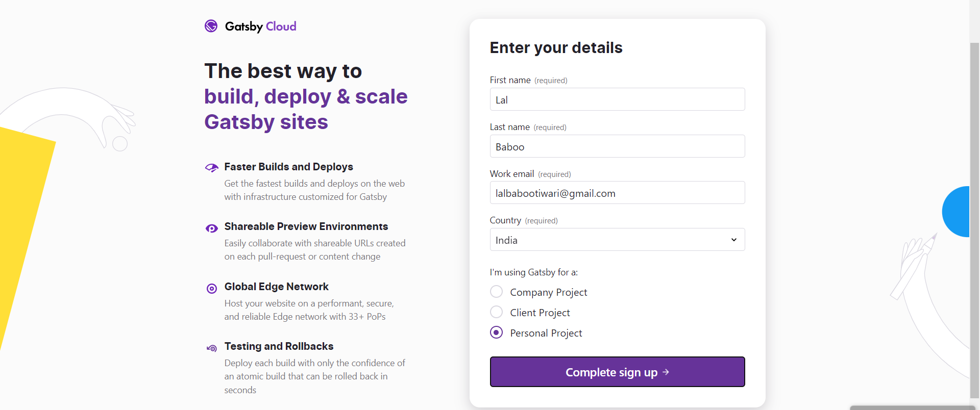Click the Gatsby logo icon

click(211, 26)
